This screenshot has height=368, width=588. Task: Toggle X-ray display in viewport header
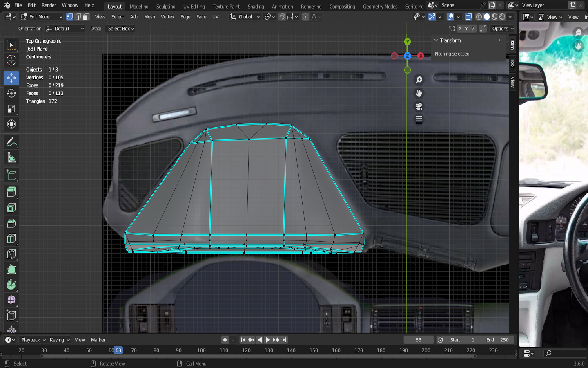click(469, 17)
